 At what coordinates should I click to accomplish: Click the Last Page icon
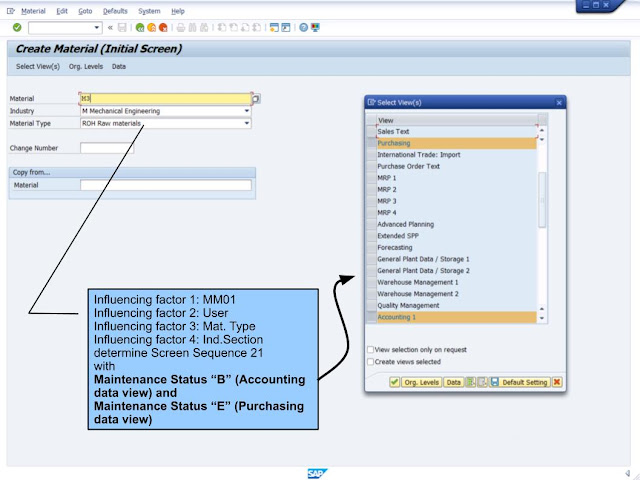[x=257, y=27]
